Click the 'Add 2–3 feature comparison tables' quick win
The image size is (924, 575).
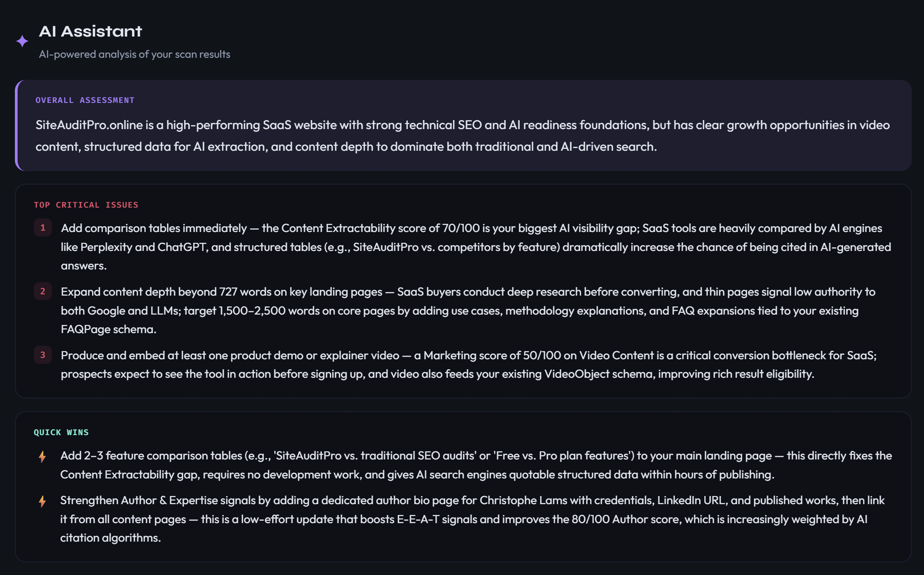pyautogui.click(x=476, y=465)
